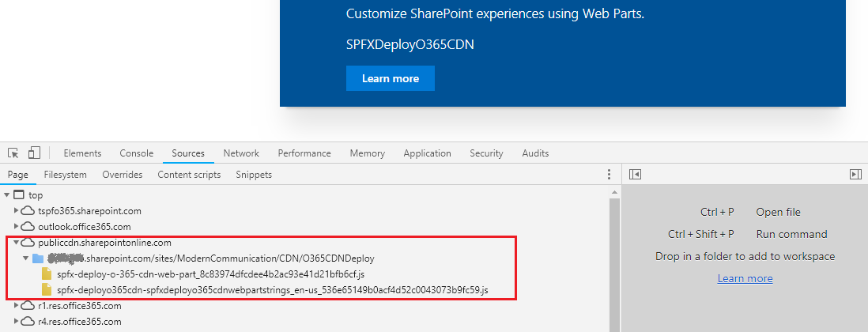
Task: Click the blue CDN folder icon
Action: point(38,258)
